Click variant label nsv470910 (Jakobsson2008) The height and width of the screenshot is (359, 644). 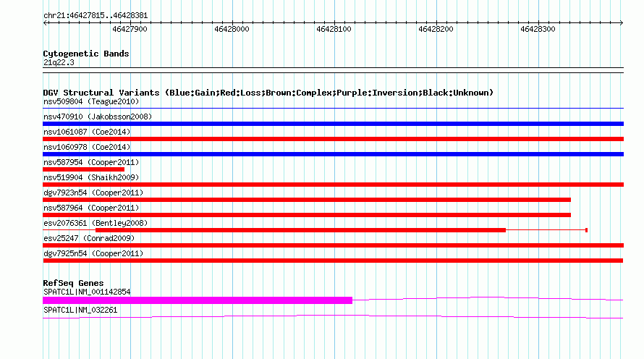pos(98,117)
